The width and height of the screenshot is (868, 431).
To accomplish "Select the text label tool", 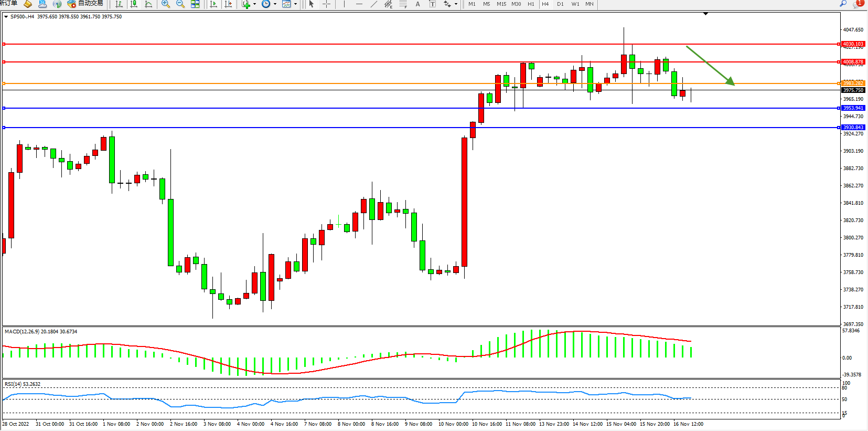I will (x=432, y=4).
